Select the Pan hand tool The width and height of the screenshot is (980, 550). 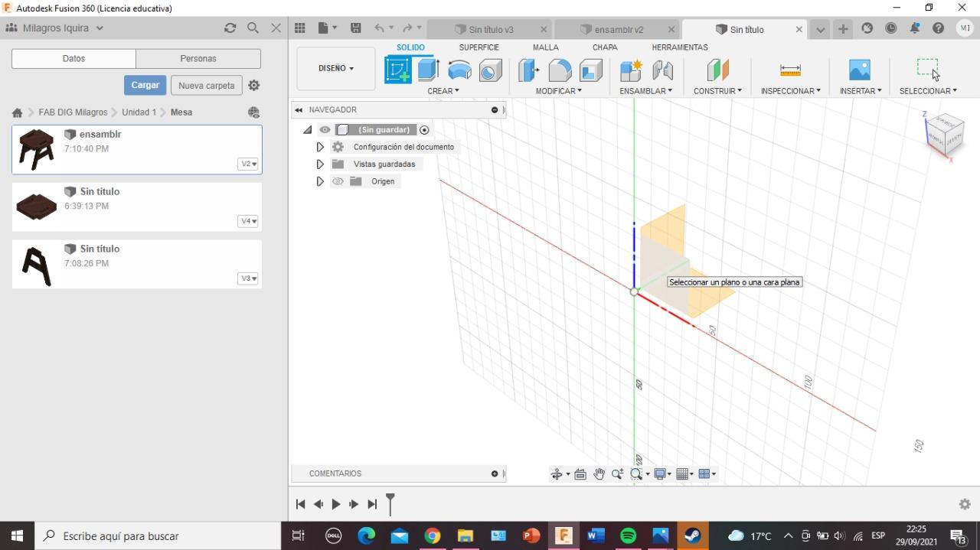pos(599,474)
